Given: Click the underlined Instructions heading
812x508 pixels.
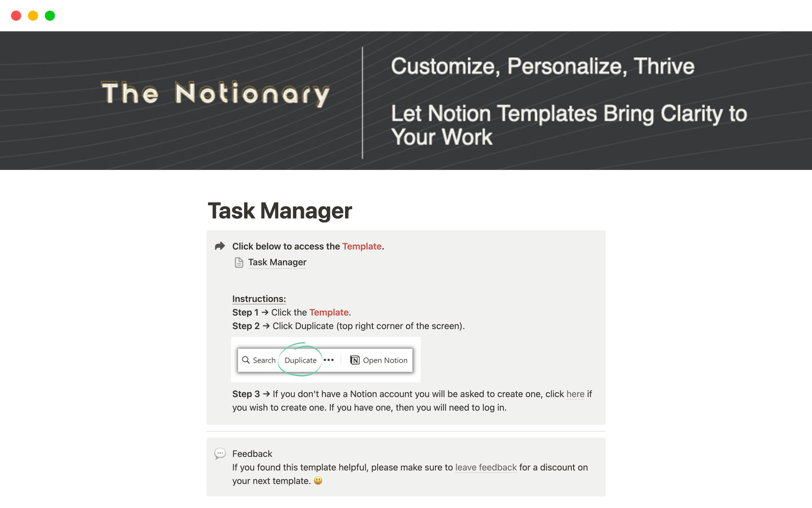Looking at the screenshot, I should click(x=259, y=299).
